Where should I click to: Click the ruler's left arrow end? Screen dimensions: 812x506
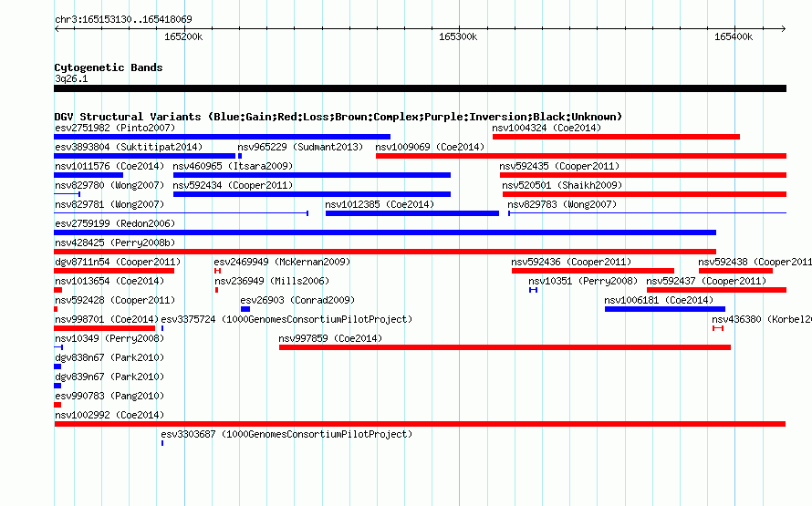tap(57, 28)
